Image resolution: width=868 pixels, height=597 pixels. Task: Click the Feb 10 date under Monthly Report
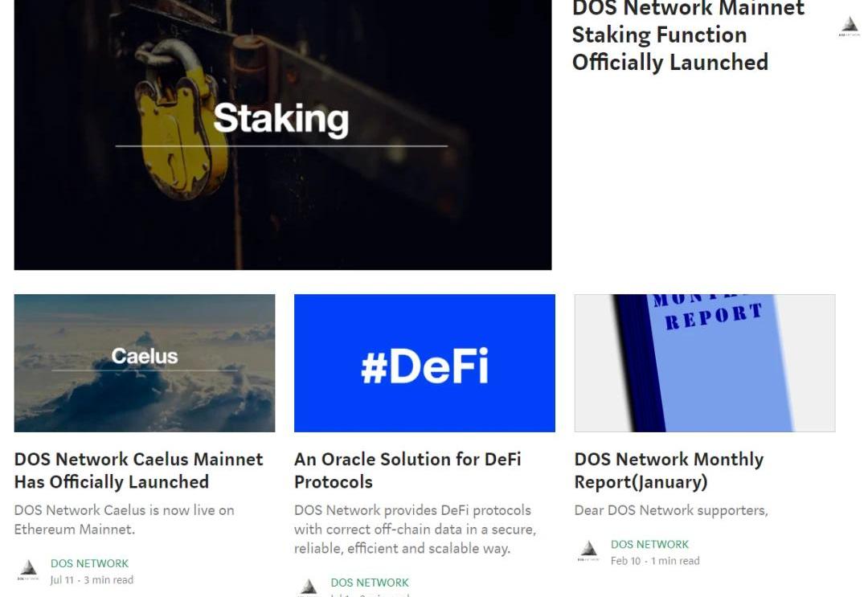tap(625, 561)
